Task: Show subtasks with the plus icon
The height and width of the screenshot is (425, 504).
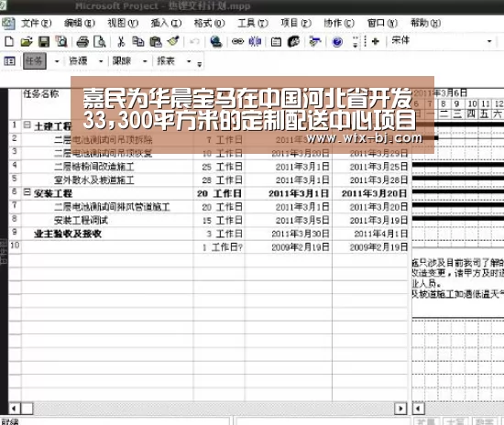Action: click(375, 41)
